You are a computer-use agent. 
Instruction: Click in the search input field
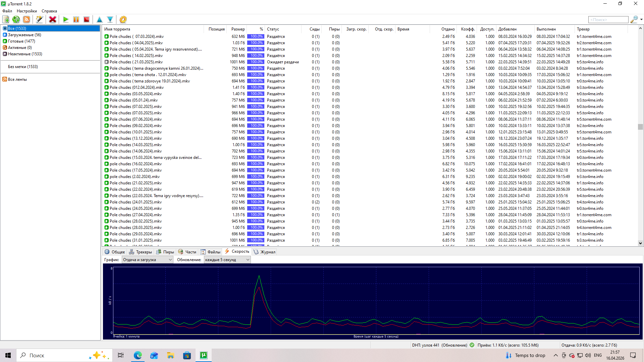click(608, 20)
